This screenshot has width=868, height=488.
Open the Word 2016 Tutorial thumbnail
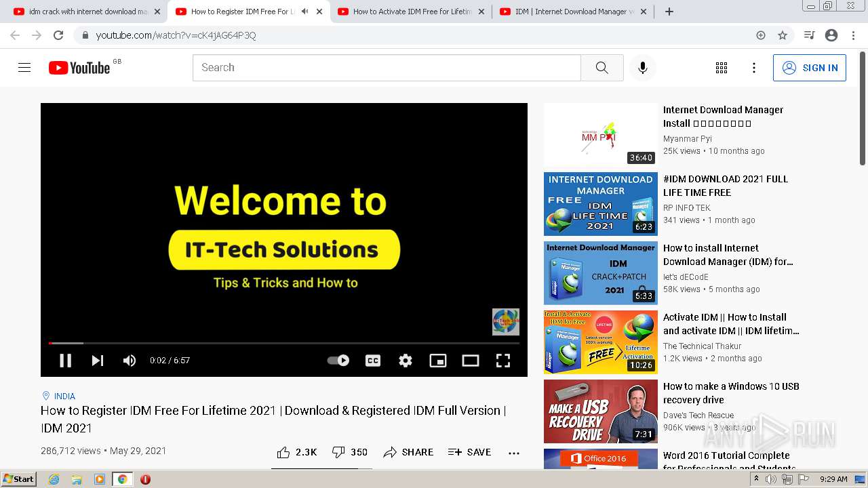(601, 459)
